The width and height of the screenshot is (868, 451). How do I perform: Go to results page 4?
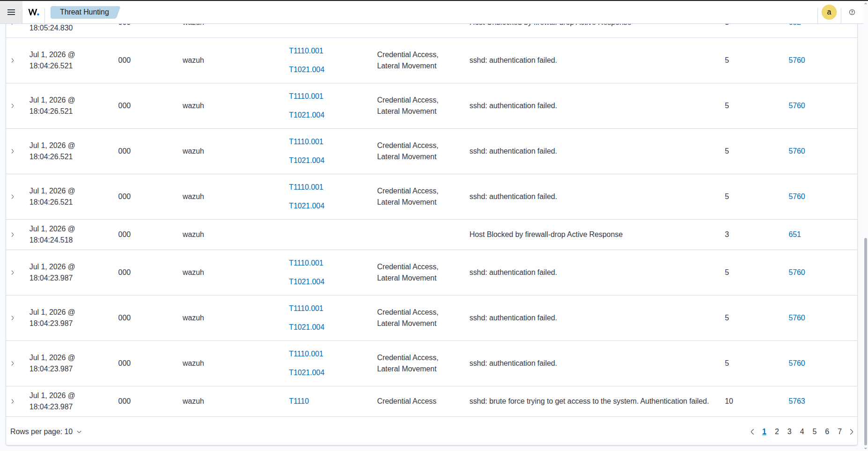click(x=802, y=432)
